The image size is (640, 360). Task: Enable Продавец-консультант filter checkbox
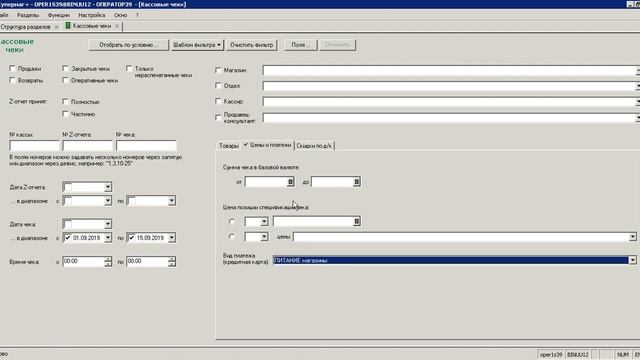pos(218,118)
